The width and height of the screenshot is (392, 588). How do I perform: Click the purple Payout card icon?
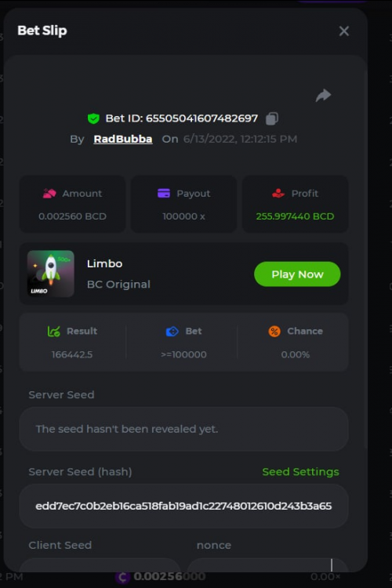(164, 193)
